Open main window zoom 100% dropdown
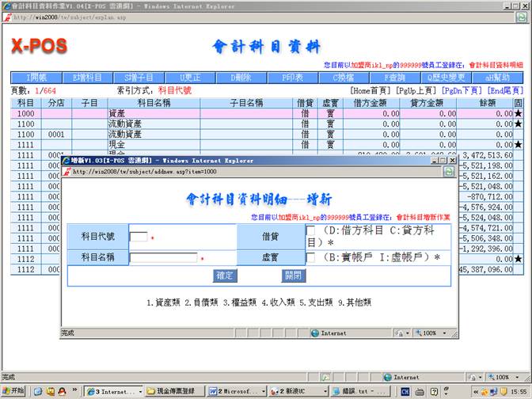 click(503, 378)
